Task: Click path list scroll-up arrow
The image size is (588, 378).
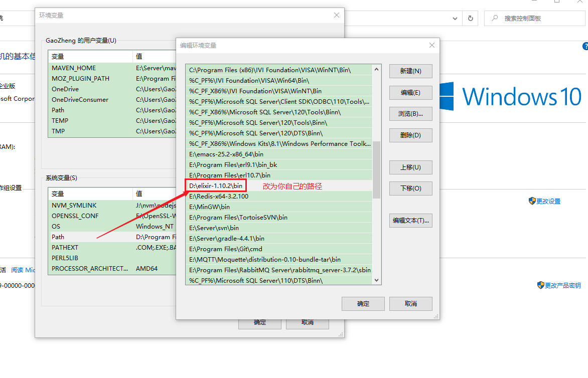Action: [x=376, y=69]
